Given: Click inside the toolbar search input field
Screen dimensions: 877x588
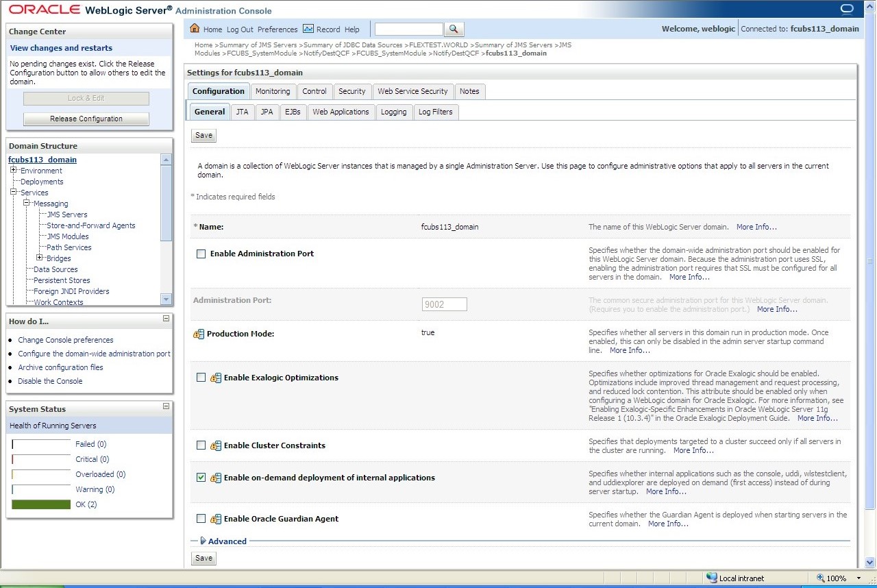Looking at the screenshot, I should tap(408, 29).
